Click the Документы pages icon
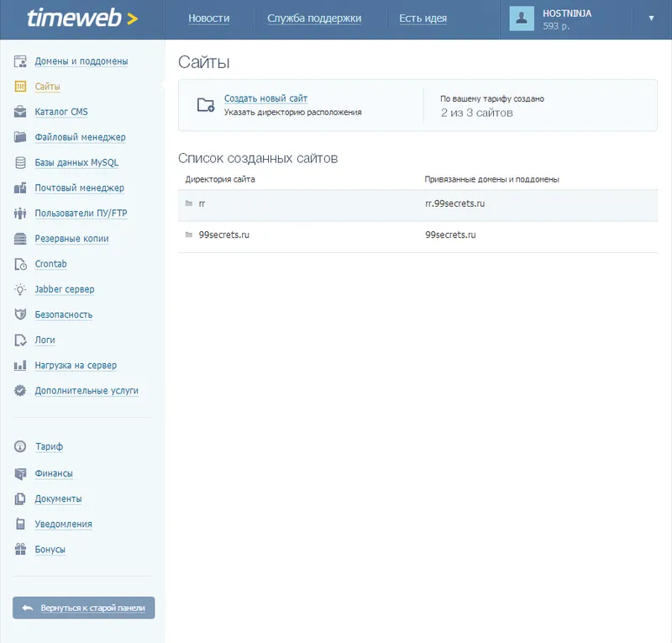 [x=20, y=499]
